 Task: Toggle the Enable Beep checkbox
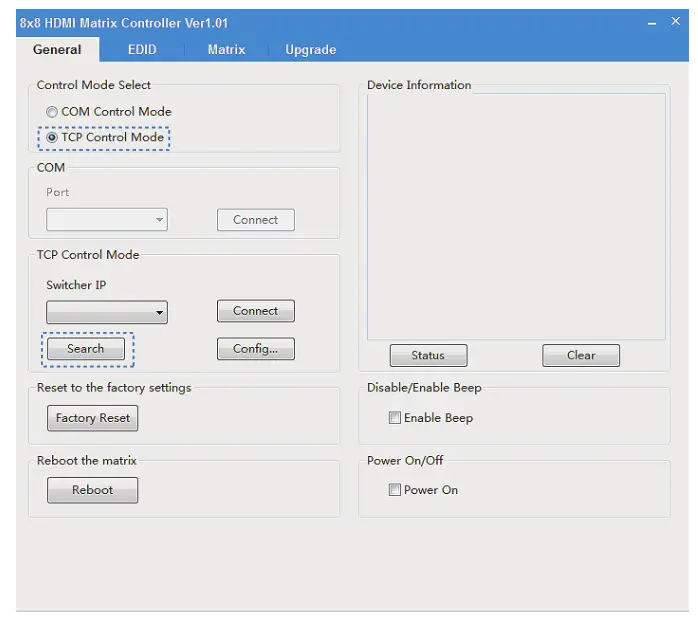click(x=395, y=418)
